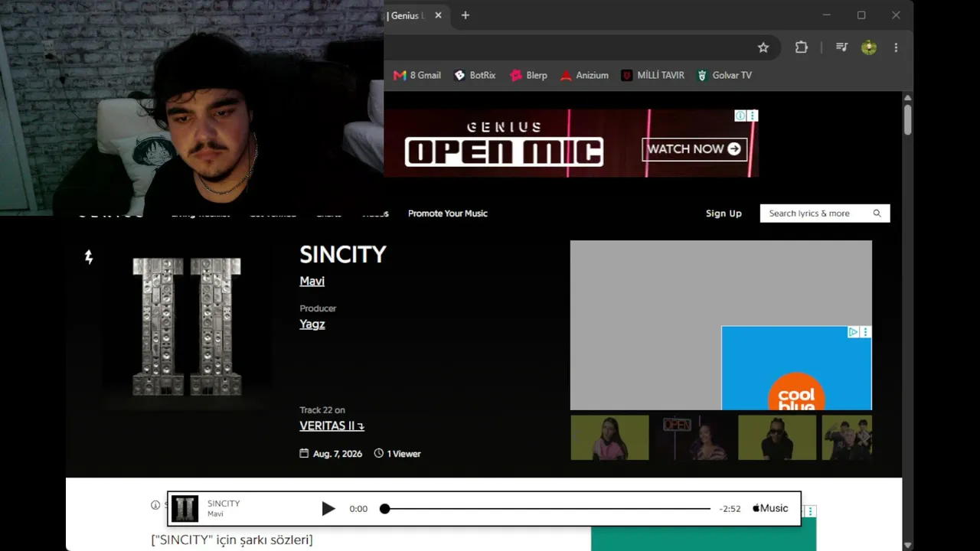This screenshot has width=980, height=551.
Task: Focus the Search lyrics & more field
Action: pos(825,214)
